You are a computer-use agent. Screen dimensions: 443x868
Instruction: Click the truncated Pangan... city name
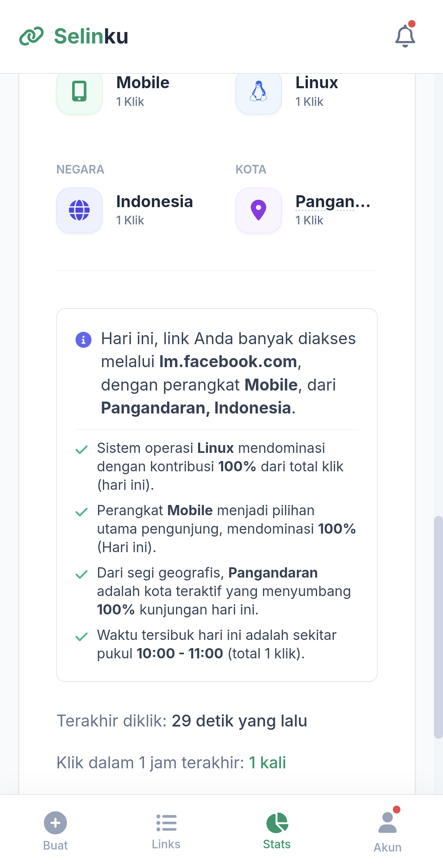pos(333,201)
